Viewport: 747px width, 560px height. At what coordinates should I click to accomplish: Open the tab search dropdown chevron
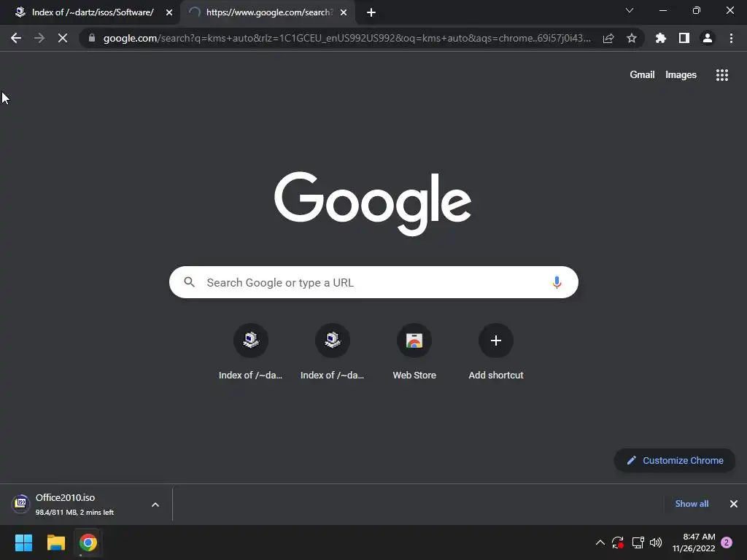coord(630,10)
